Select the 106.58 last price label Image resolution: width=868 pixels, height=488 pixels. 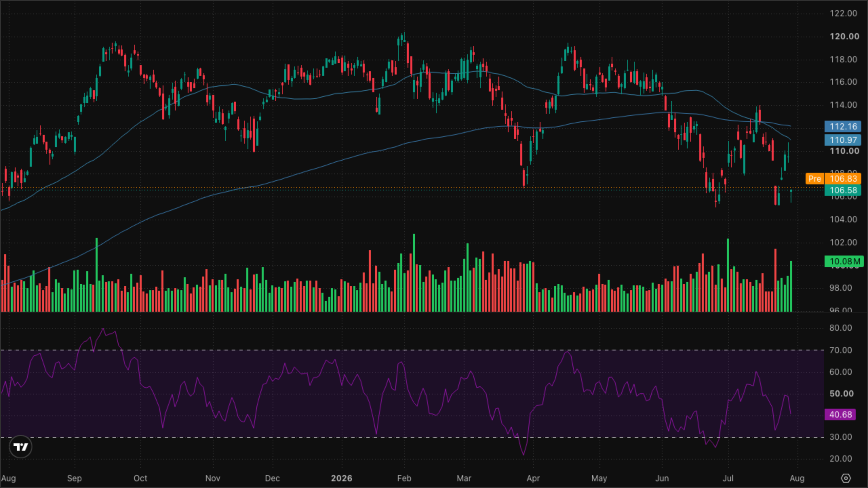(x=843, y=190)
